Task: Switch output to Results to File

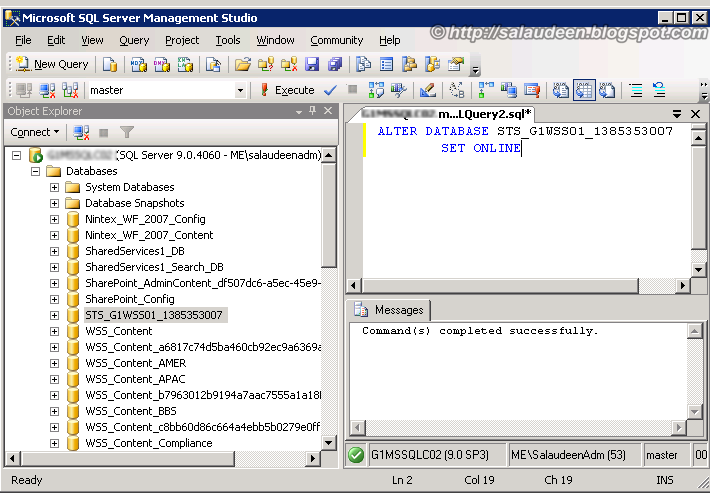Action: tap(607, 90)
